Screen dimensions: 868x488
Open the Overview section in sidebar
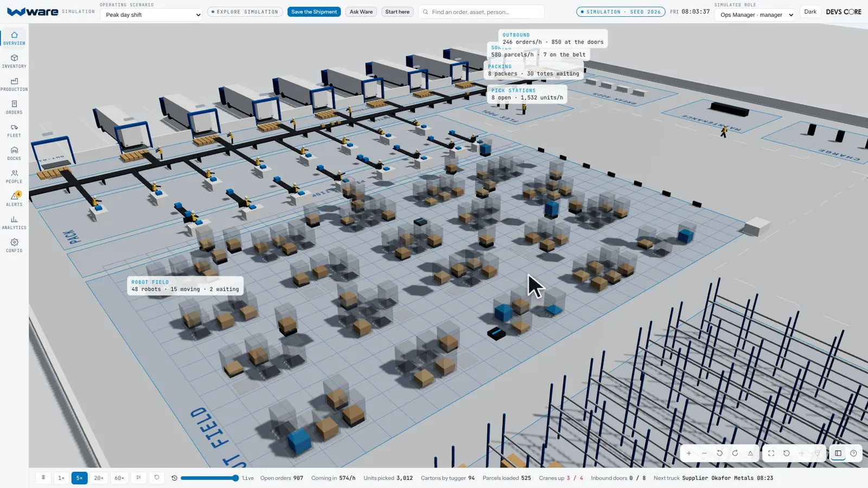[x=14, y=38]
